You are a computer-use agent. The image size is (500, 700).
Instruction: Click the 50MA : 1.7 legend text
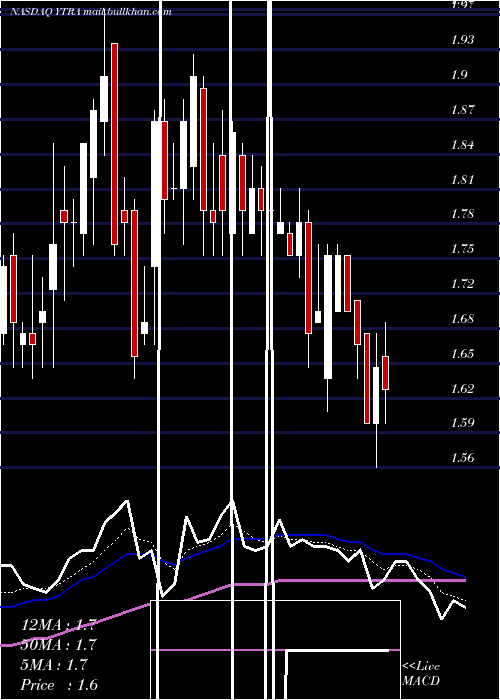pos(58,645)
